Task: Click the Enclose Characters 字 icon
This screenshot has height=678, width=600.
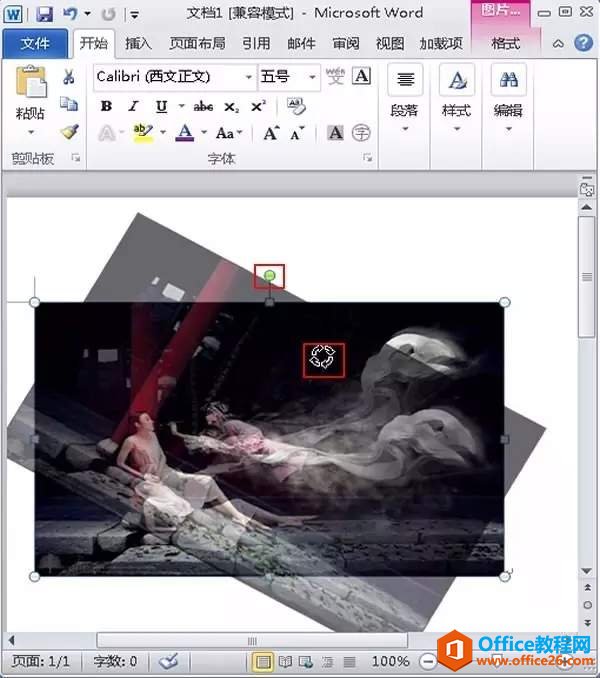Action: click(x=361, y=133)
